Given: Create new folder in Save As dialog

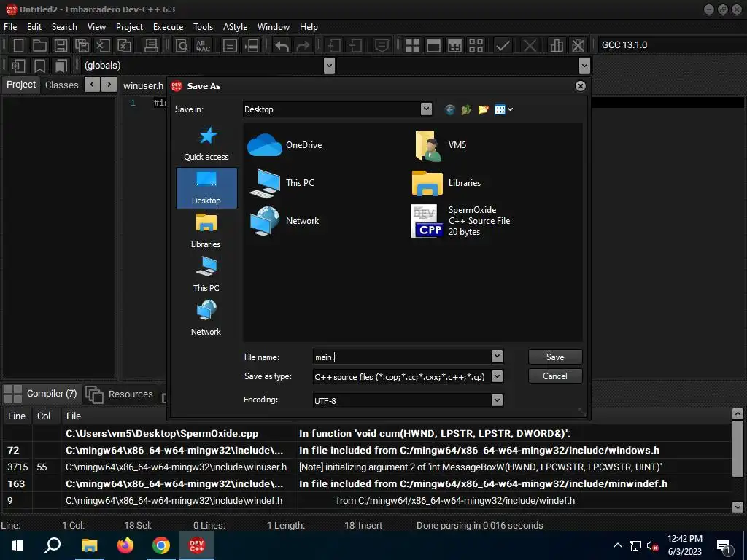Looking at the screenshot, I should tap(484, 109).
